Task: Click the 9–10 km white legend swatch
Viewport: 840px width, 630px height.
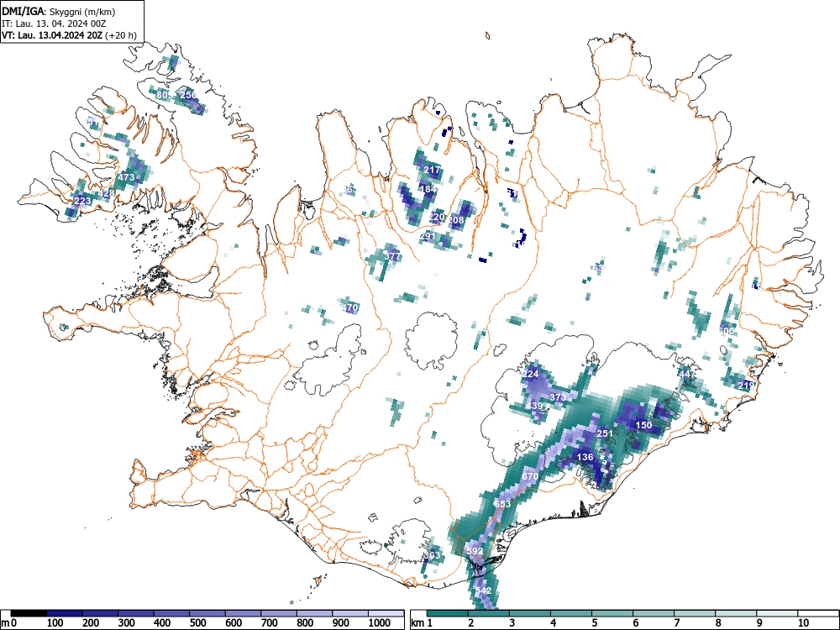Action: click(x=777, y=613)
